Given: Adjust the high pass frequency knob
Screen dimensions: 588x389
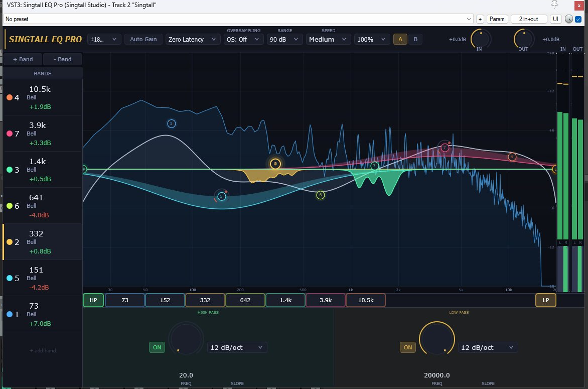Looking at the screenshot, I should (186, 339).
